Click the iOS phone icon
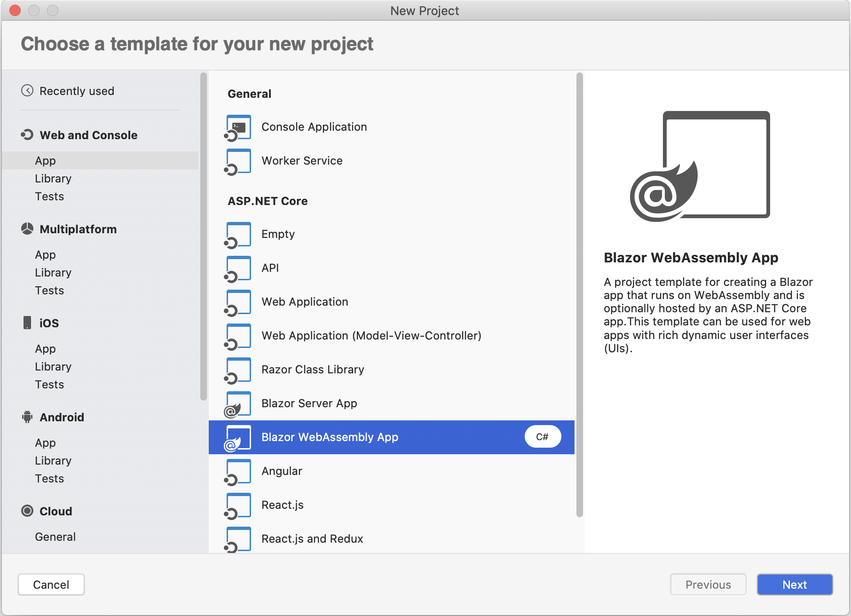851x616 pixels. (x=27, y=323)
